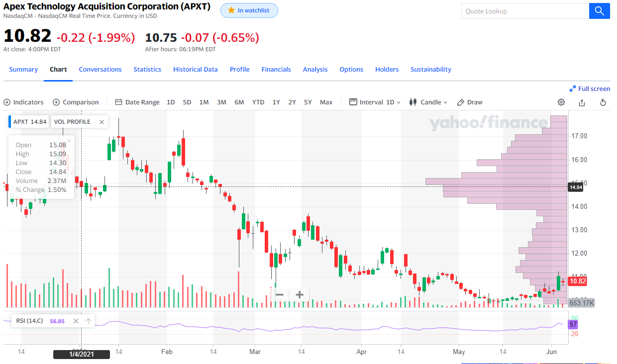Move RSI panel up with arrow
Screen dimensions: 617x364
[88, 321]
